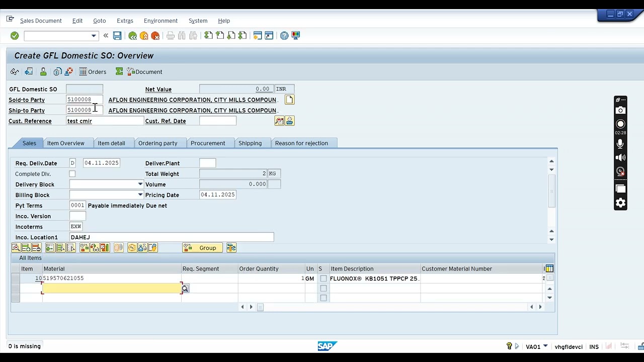Click the delete item row icon
The height and width of the screenshot is (362, 644).
(x=36, y=248)
